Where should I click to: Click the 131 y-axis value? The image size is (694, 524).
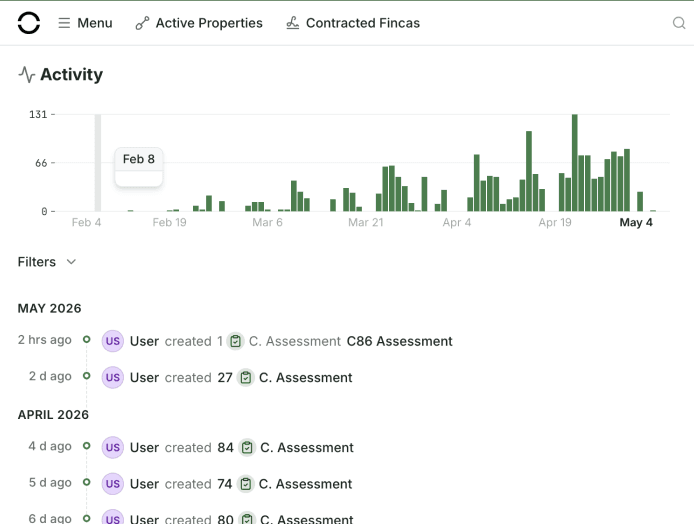pyautogui.click(x=38, y=115)
